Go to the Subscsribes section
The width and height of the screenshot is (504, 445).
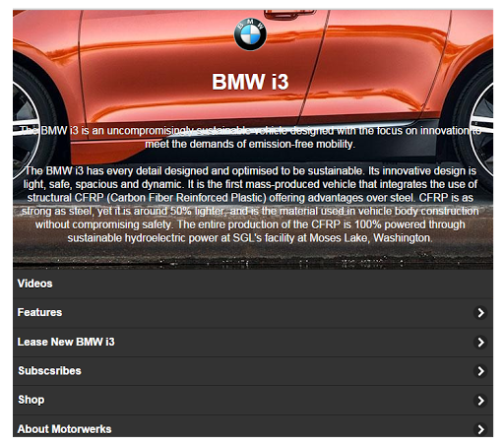pyautogui.click(x=253, y=371)
